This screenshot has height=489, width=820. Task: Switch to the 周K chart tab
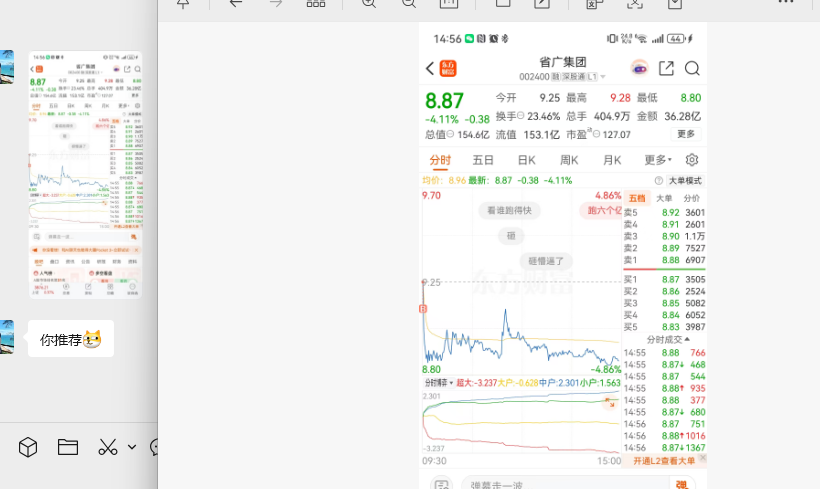pos(569,160)
